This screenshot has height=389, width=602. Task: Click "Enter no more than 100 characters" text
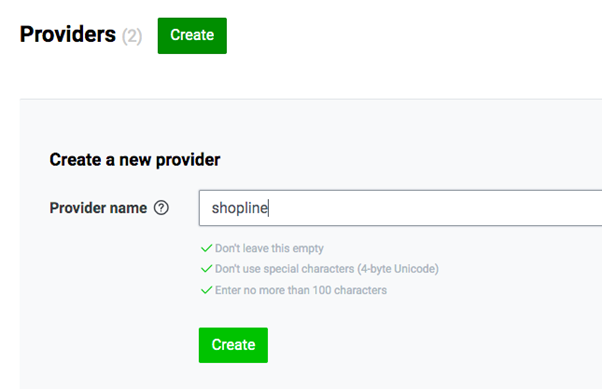301,290
